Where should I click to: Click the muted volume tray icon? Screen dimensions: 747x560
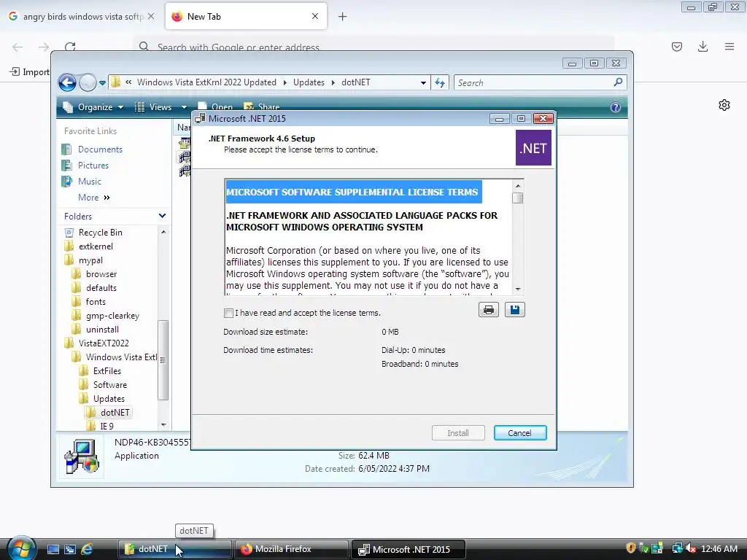[x=692, y=548]
